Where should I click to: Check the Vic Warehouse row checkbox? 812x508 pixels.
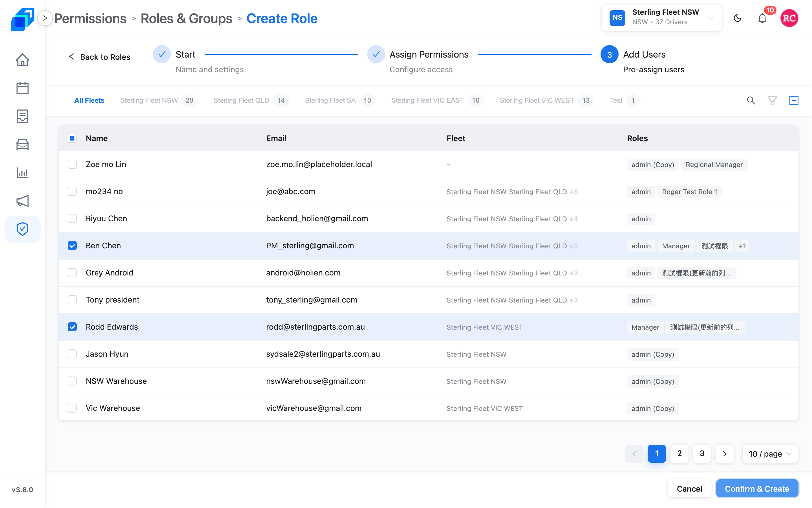[x=72, y=408]
